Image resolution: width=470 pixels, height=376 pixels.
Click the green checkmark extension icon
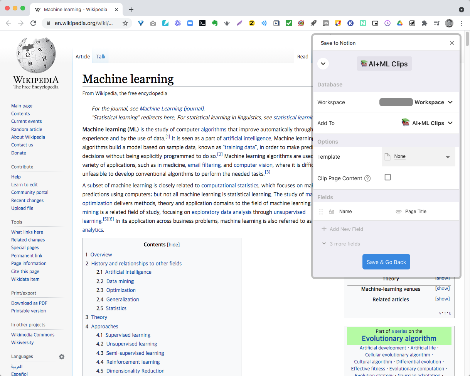(289, 23)
